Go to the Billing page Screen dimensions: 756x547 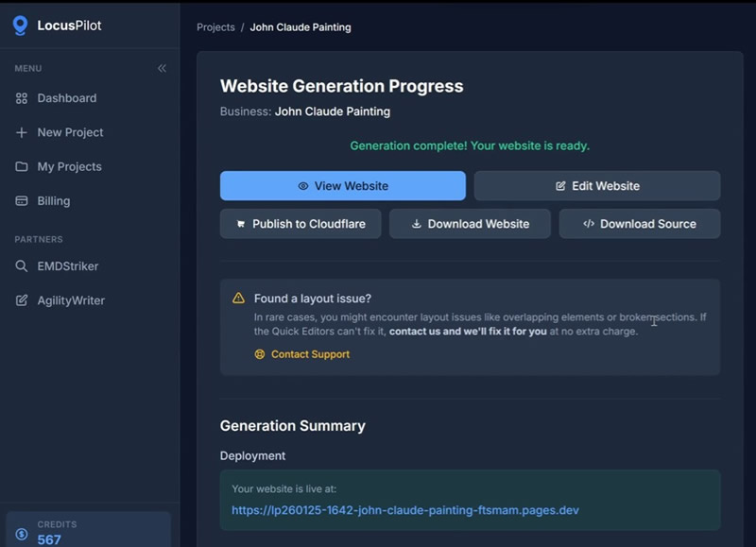tap(53, 201)
